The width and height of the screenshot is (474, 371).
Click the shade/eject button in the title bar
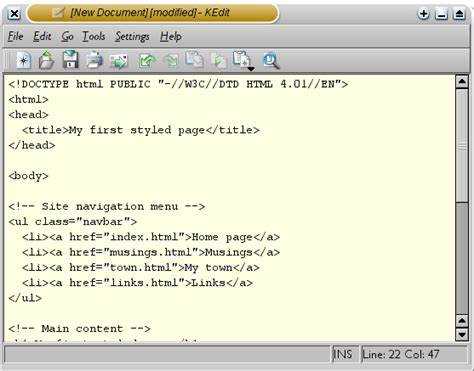coord(459,14)
